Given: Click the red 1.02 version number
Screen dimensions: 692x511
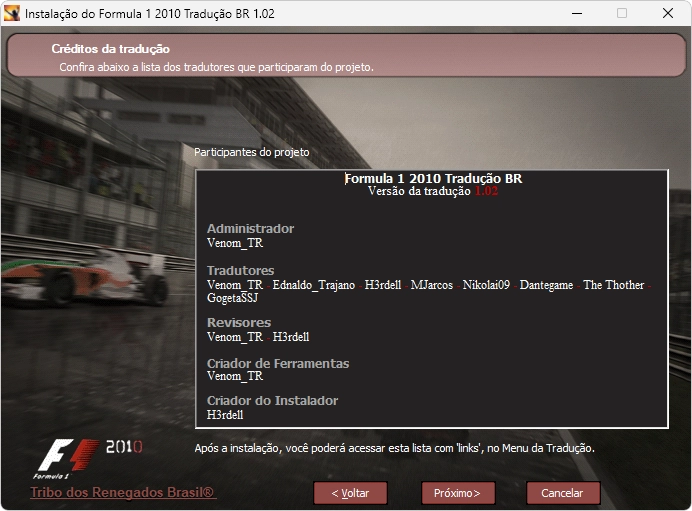Looking at the screenshot, I should (x=485, y=191).
